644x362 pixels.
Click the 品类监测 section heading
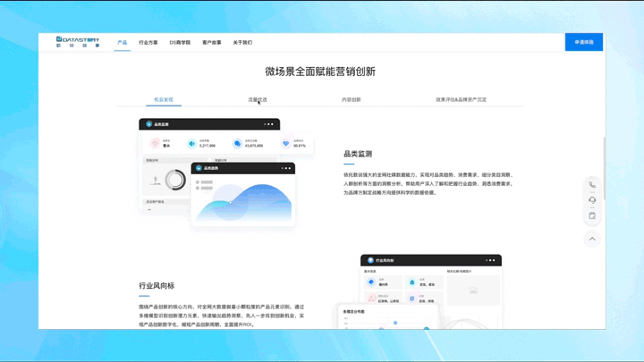[358, 154]
